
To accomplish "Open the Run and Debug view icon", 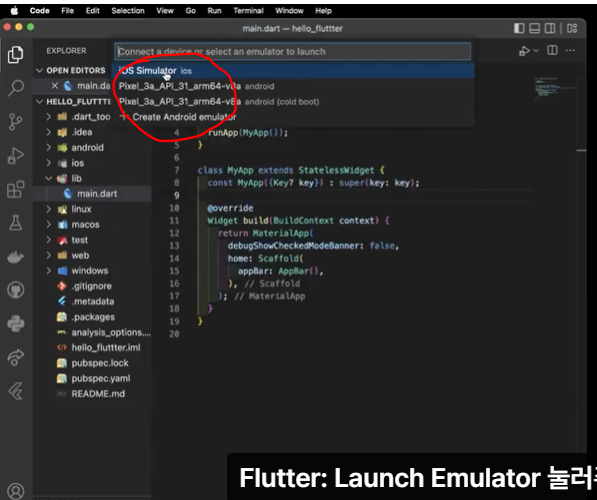I will [x=16, y=156].
